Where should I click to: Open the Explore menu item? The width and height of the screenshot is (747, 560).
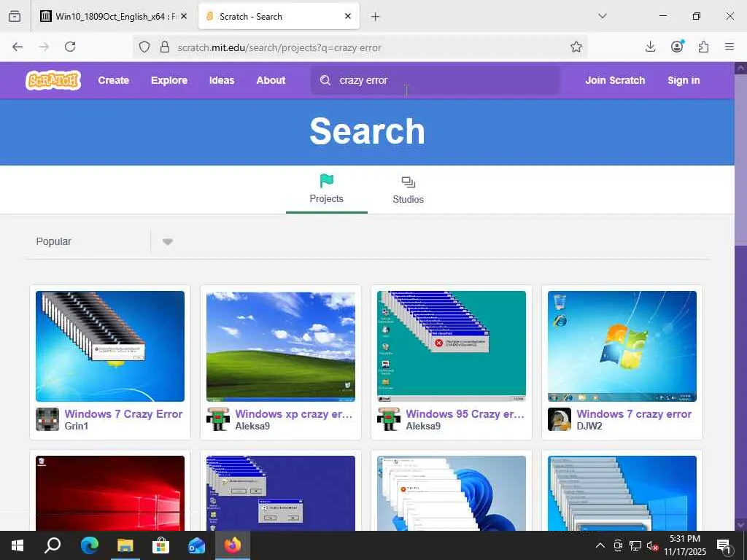pos(169,80)
